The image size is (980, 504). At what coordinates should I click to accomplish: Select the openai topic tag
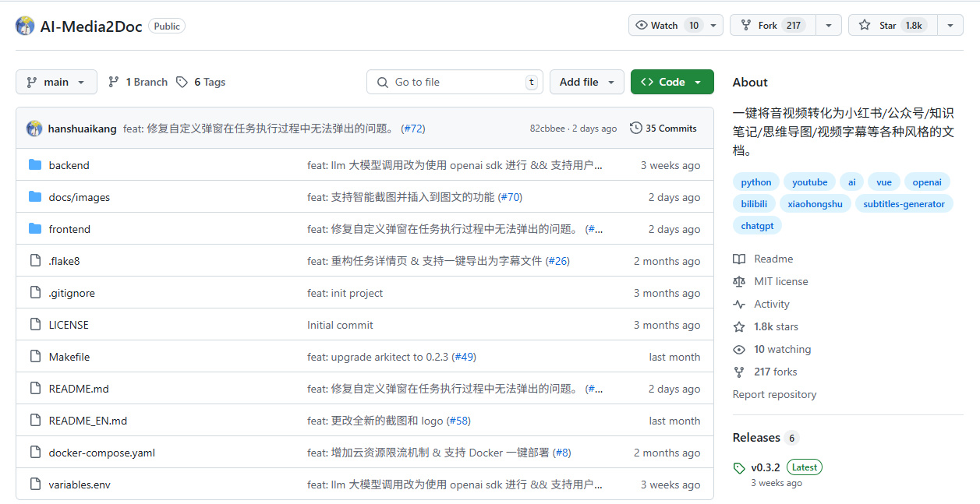pos(927,182)
